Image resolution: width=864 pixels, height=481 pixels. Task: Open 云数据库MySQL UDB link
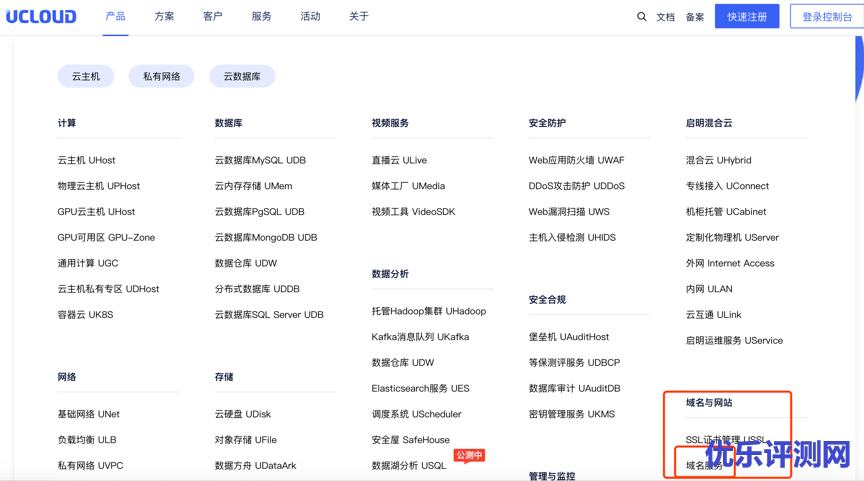pos(260,160)
